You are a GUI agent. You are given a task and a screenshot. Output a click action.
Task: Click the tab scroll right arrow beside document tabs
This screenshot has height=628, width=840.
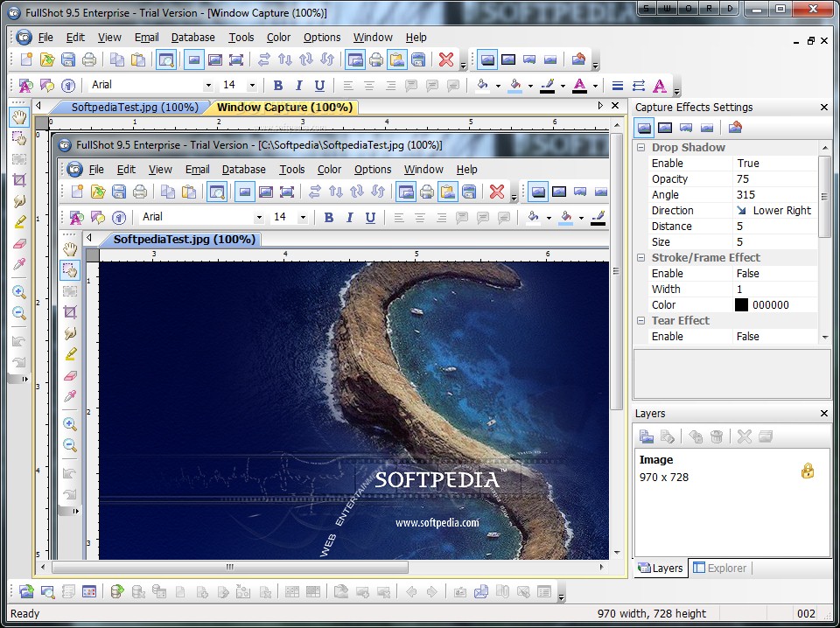pyautogui.click(x=600, y=106)
